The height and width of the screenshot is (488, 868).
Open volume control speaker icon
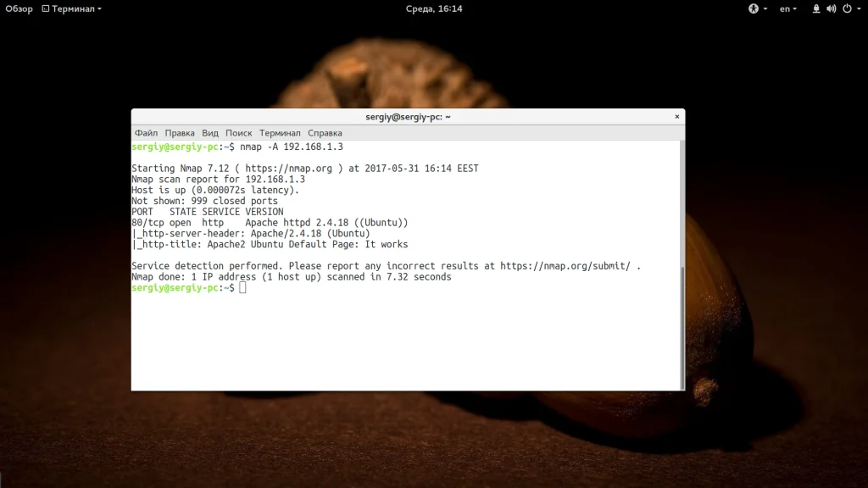tap(832, 8)
